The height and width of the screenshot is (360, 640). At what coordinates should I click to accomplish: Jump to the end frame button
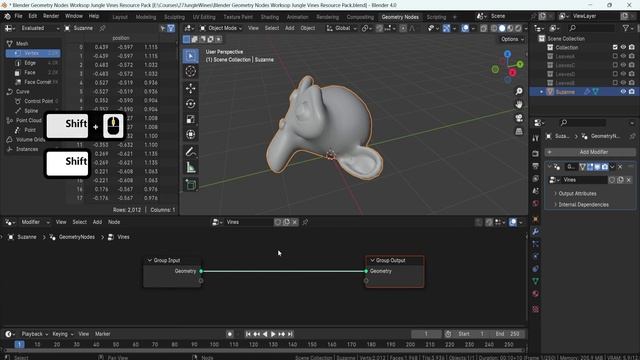290,334
